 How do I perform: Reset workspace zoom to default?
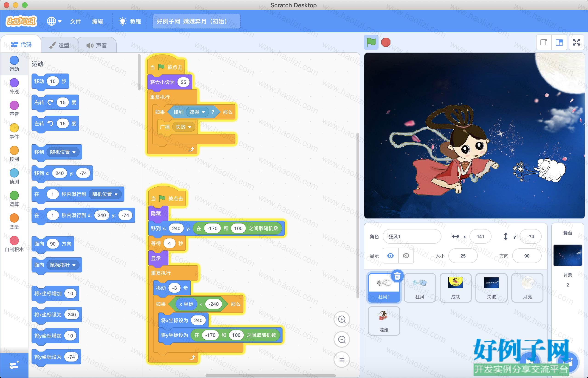(x=342, y=360)
